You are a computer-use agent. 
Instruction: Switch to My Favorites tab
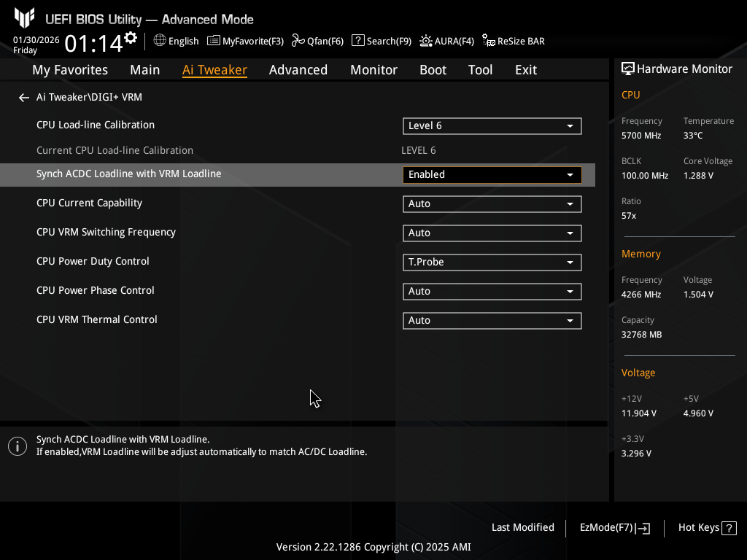70,70
